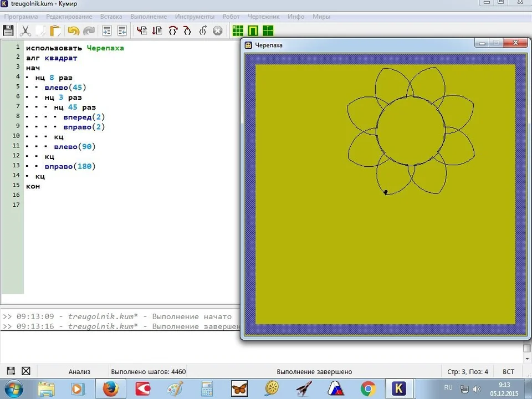Run the program normally from the toolbar
Screen dimensions: 532x399
(142, 31)
